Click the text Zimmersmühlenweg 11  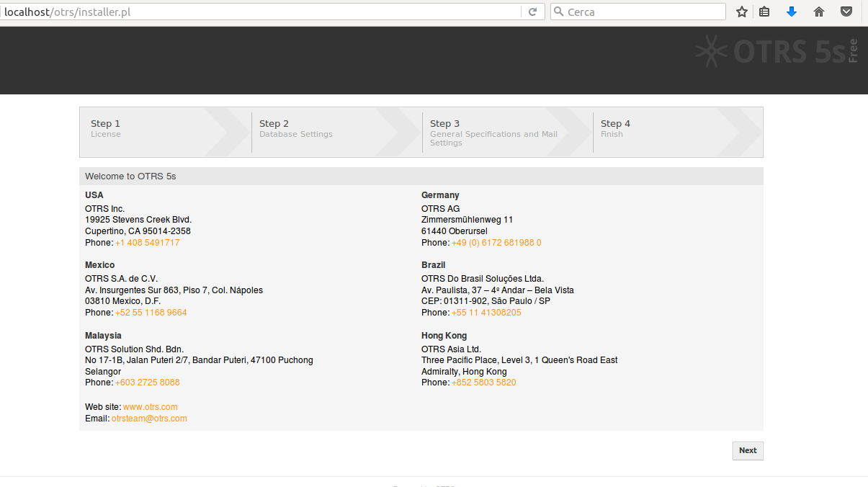467,220
